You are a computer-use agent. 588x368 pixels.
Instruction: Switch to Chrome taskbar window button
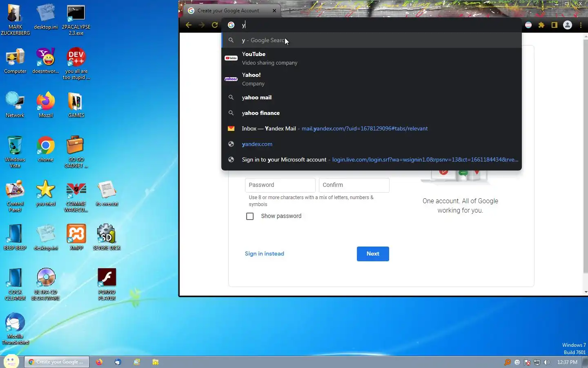point(57,362)
